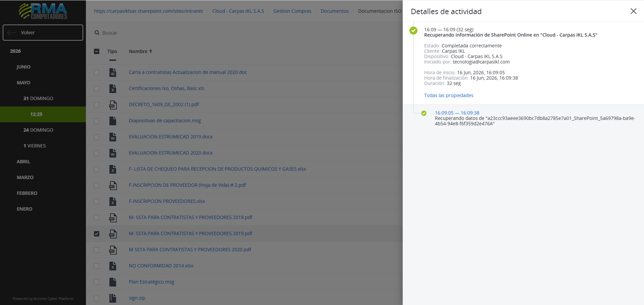Open the 16:09:05 — 16:09:38 activity link
This screenshot has height=305, width=644.
[x=457, y=113]
